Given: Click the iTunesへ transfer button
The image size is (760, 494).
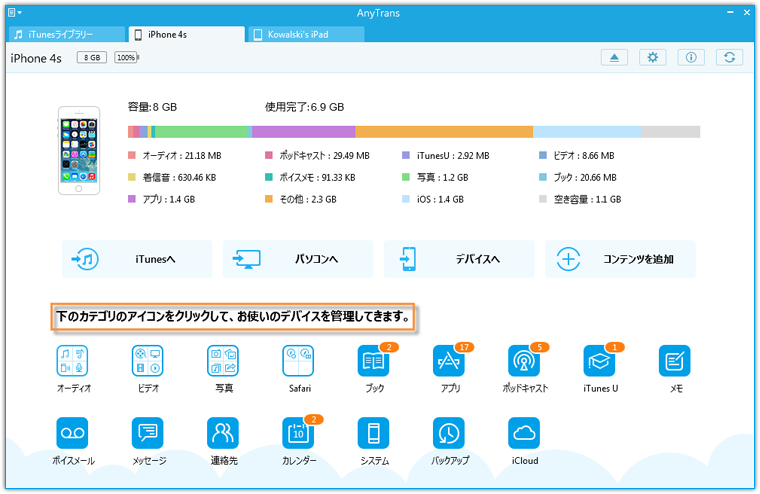Looking at the screenshot, I should [x=137, y=259].
